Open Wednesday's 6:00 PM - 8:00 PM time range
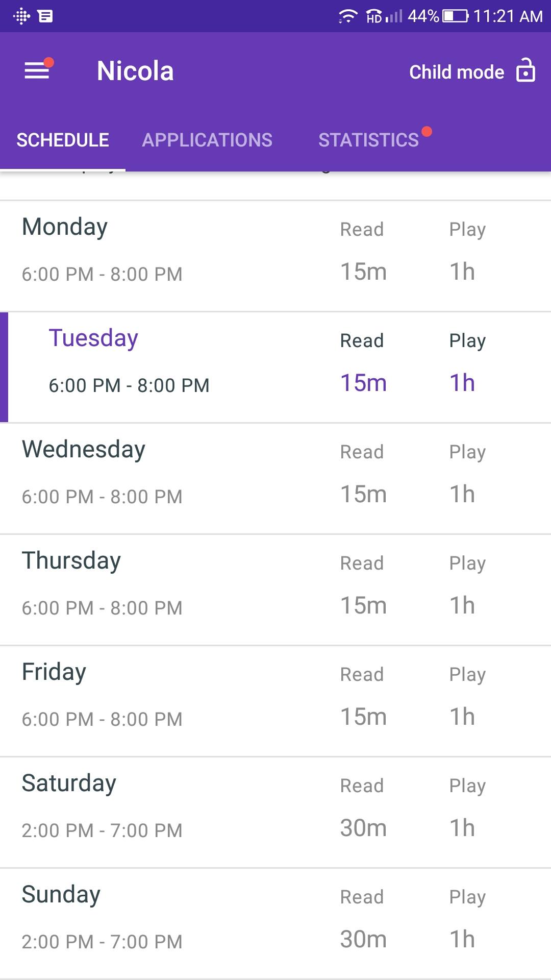 (102, 497)
